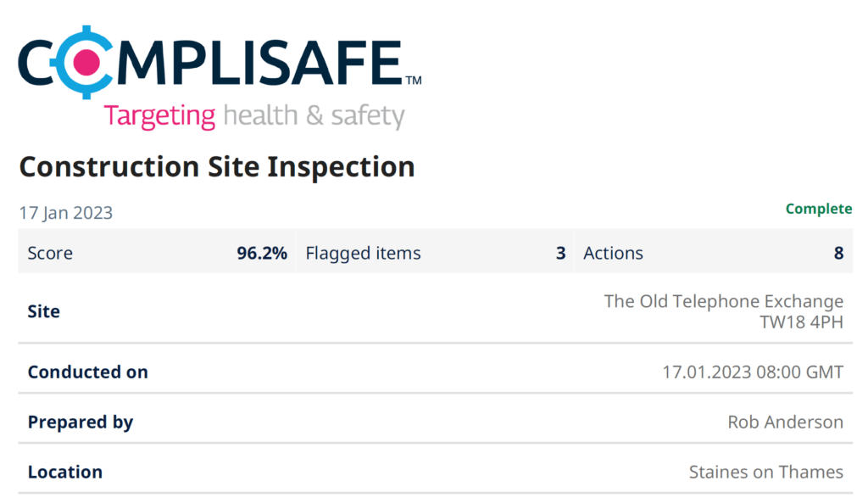868x498 pixels.
Task: Click the actions count 8
Action: pos(838,253)
